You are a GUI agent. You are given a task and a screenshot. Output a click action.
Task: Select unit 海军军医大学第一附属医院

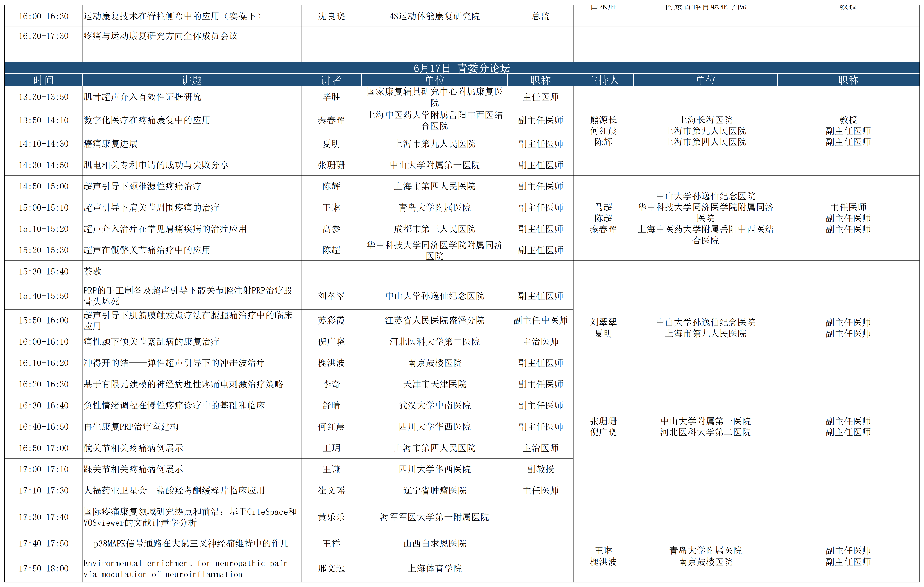pos(435,517)
